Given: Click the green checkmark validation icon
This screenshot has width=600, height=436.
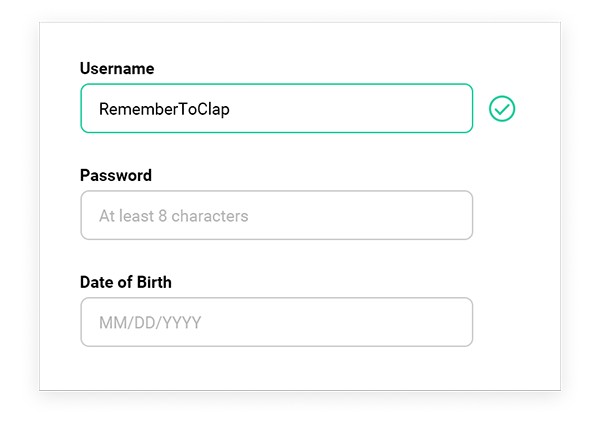Looking at the screenshot, I should coord(502,108).
